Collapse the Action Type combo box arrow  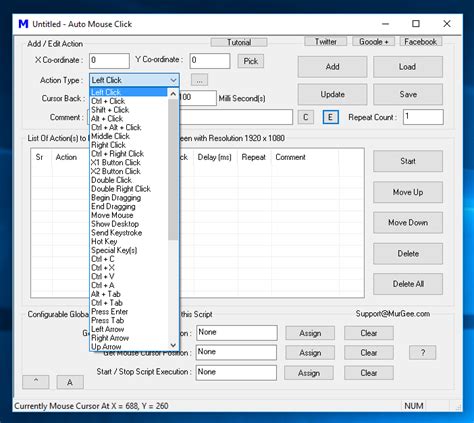pos(173,80)
